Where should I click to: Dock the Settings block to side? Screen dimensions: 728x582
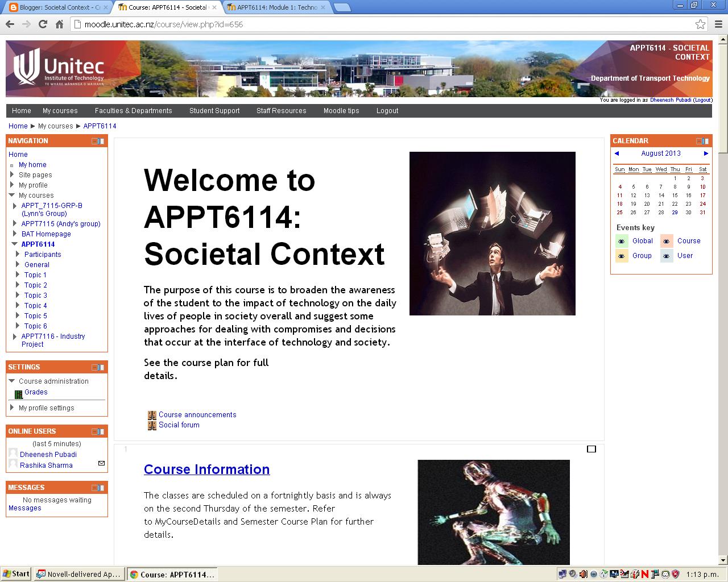(x=101, y=367)
